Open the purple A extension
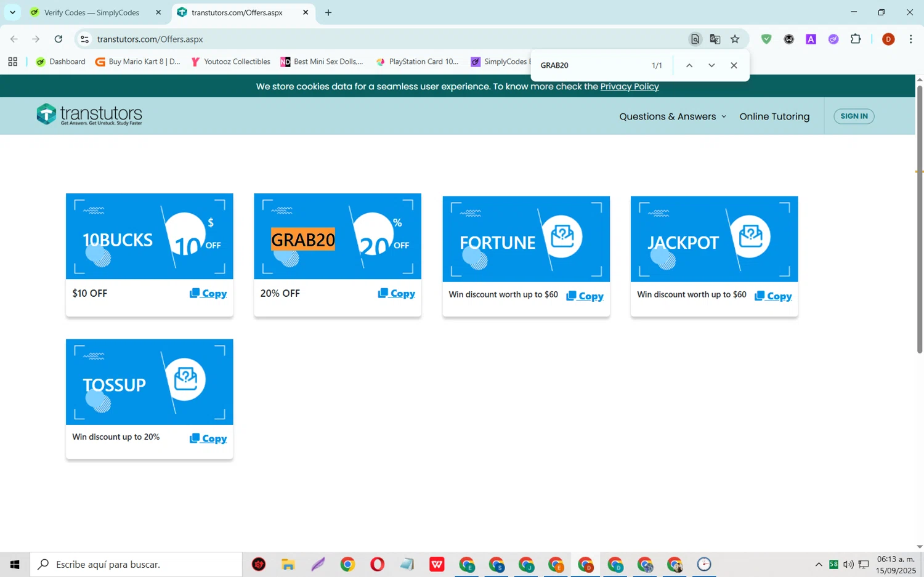 click(x=811, y=39)
